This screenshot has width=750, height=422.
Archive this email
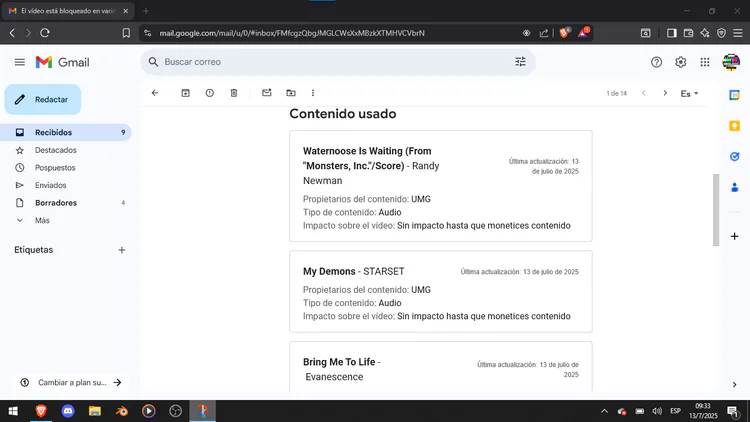[186, 93]
